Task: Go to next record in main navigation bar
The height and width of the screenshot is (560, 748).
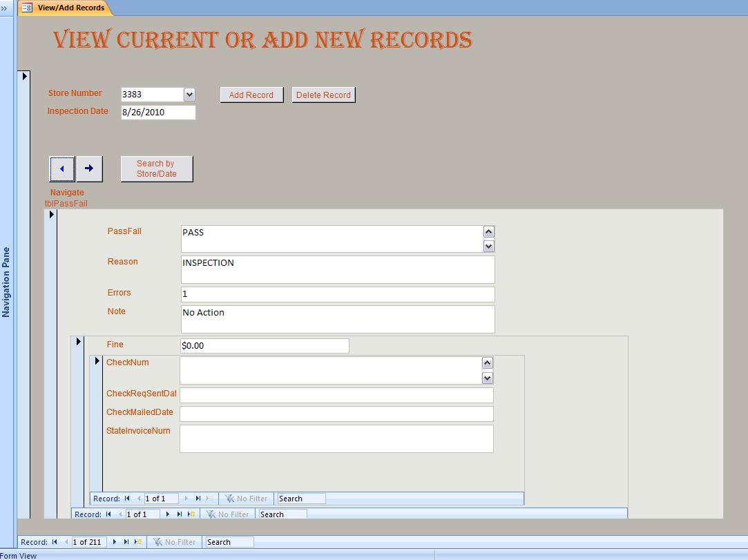Action: pyautogui.click(x=115, y=542)
